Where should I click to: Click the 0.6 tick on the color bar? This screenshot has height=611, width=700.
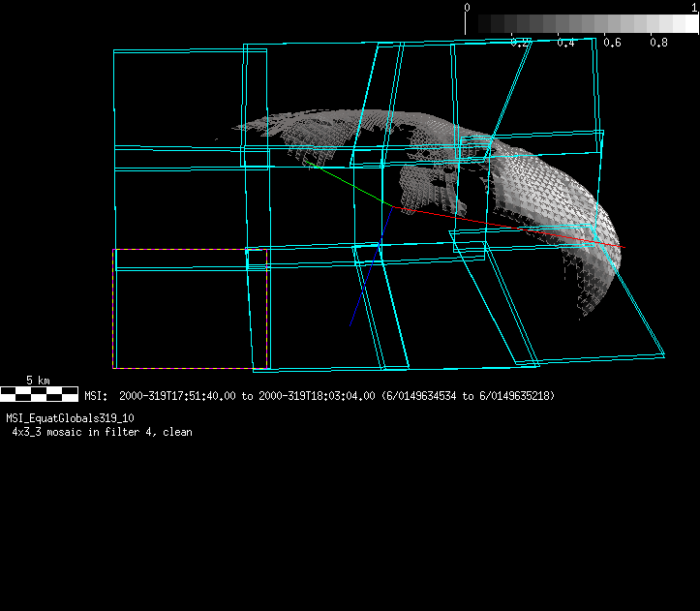coord(612,43)
